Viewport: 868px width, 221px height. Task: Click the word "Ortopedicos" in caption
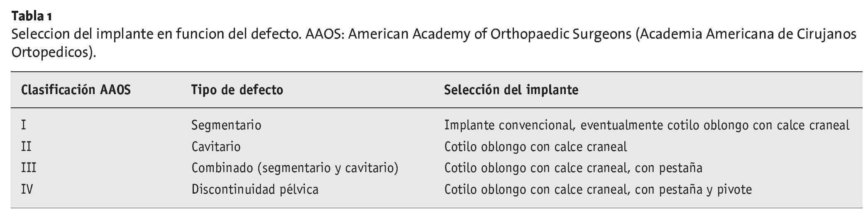point(50,53)
